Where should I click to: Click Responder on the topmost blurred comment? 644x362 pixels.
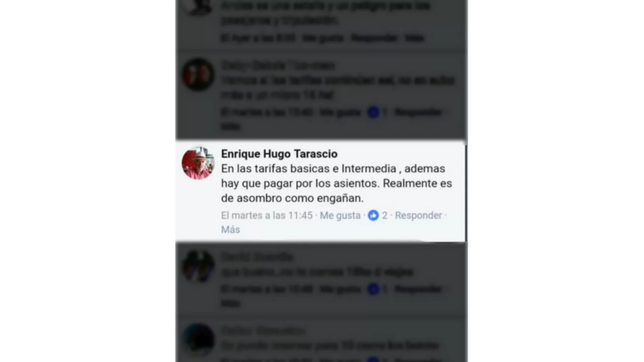tap(374, 38)
